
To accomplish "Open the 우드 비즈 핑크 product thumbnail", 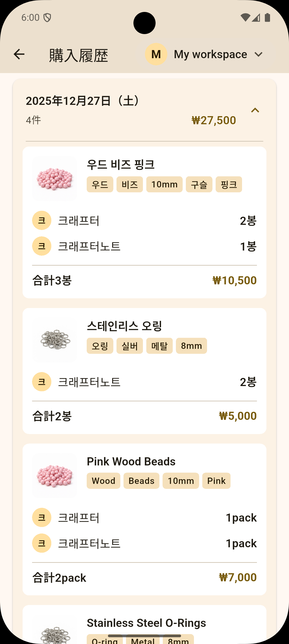I will (55, 179).
